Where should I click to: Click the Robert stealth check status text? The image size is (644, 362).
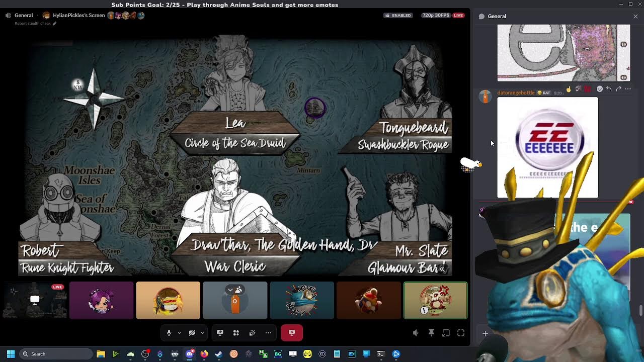click(x=33, y=24)
